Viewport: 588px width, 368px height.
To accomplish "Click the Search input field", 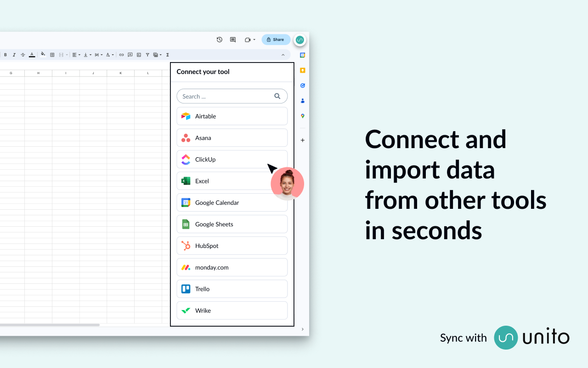I will 232,96.
